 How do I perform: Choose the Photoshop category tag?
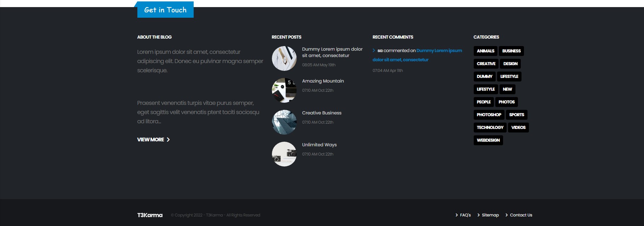(489, 115)
